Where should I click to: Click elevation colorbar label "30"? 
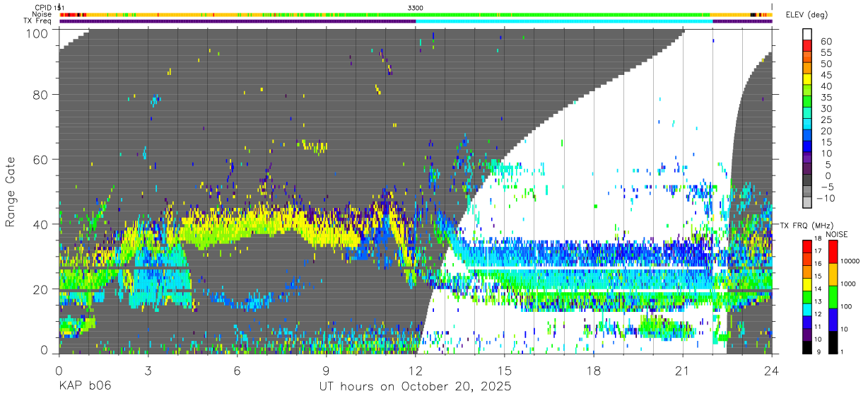coord(825,108)
